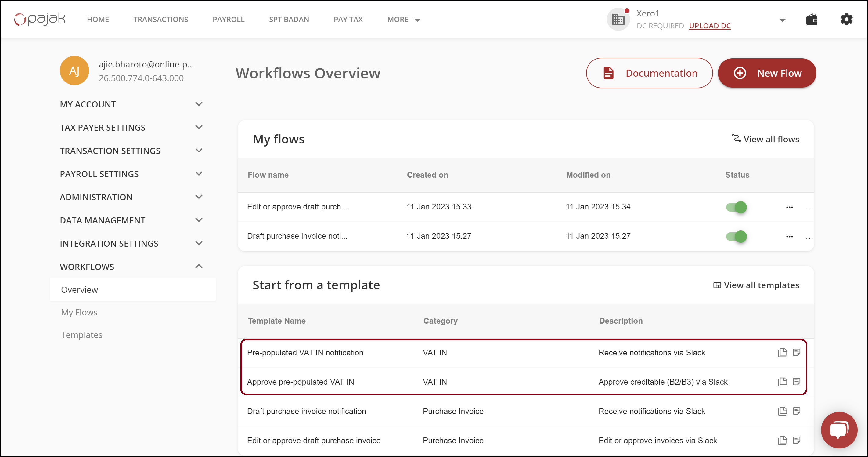Disable the Edit or approve draft purchase flow
Image resolution: width=868 pixels, height=457 pixels.
point(736,207)
